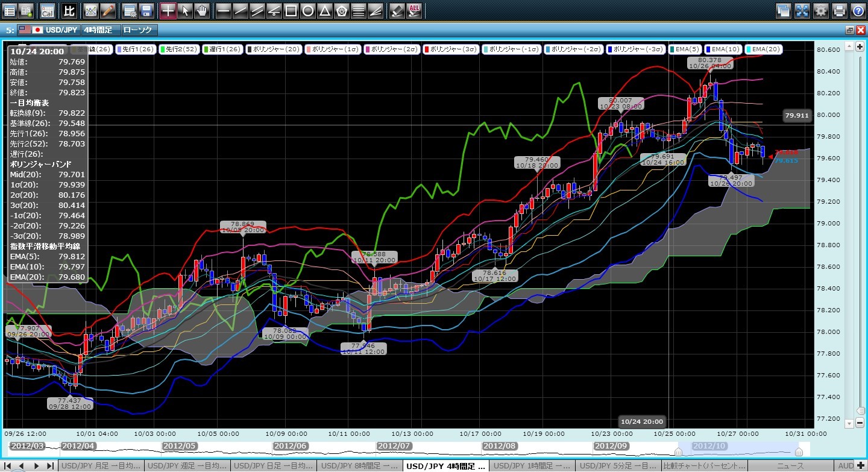This screenshot has width=868, height=472.
Task: Toggle the ボリンジャー(3σ) band legend
Action: tap(451, 49)
